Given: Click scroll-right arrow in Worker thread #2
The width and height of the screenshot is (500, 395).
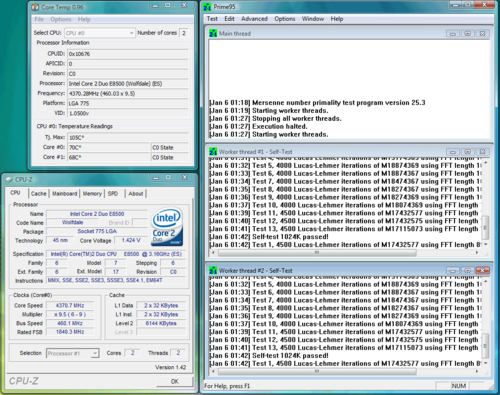Looking at the screenshot, I should click(x=477, y=371).
